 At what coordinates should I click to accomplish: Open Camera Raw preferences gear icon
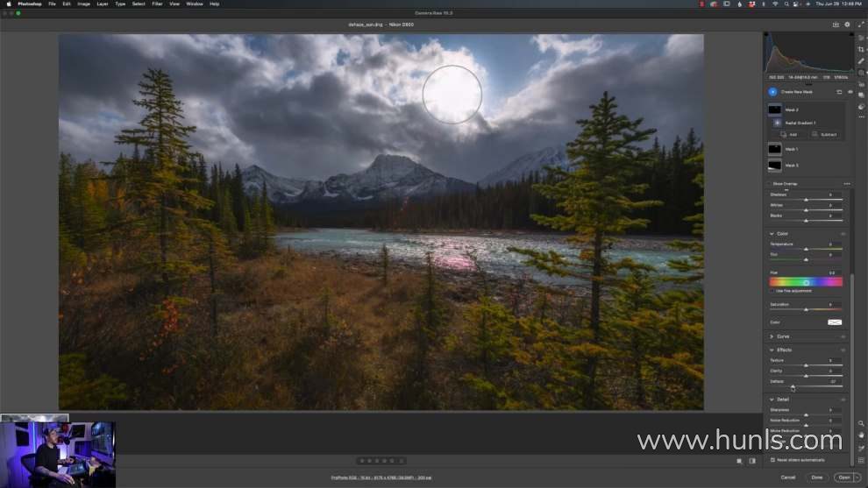pyautogui.click(x=847, y=25)
